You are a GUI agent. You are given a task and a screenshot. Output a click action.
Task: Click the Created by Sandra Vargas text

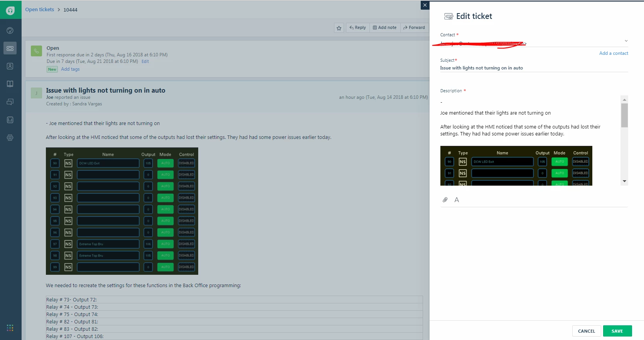74,104
